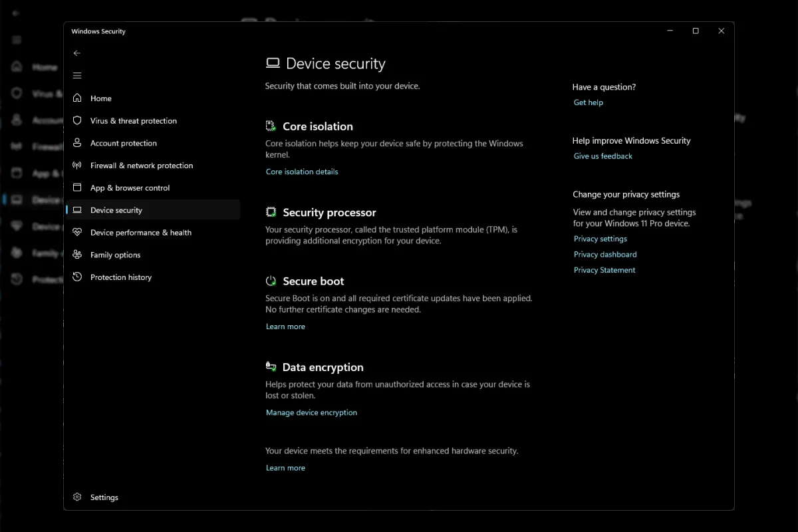Click the Home house icon
This screenshot has width=798, height=532.
coord(77,98)
